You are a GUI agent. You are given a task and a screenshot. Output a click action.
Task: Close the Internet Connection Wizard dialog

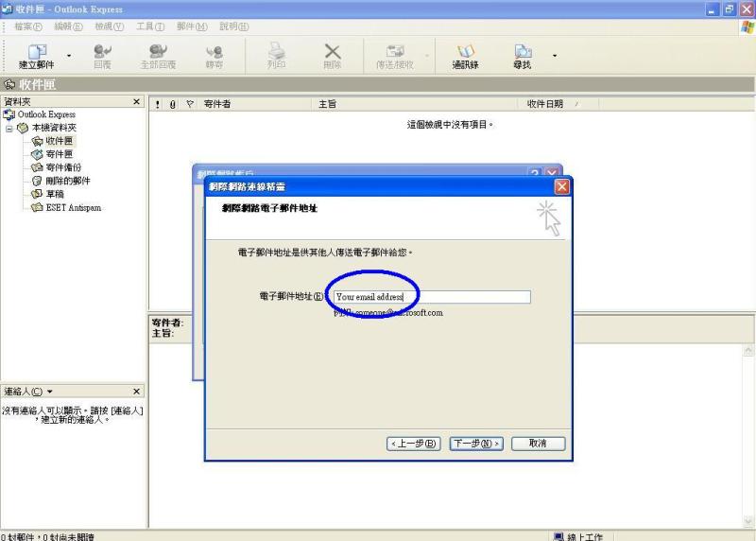click(x=561, y=186)
